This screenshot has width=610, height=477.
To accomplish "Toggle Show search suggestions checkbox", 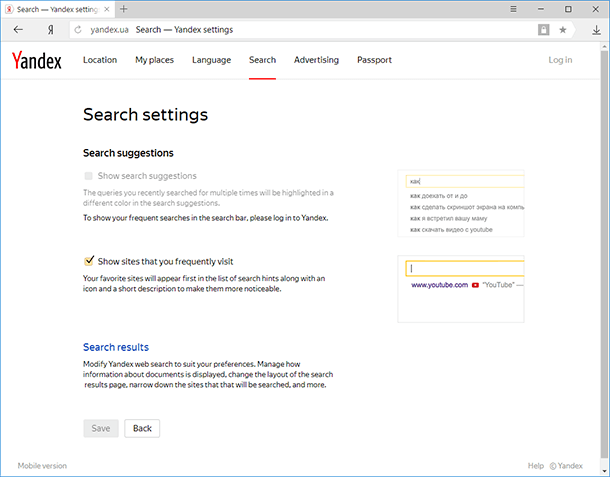I will pos(89,176).
